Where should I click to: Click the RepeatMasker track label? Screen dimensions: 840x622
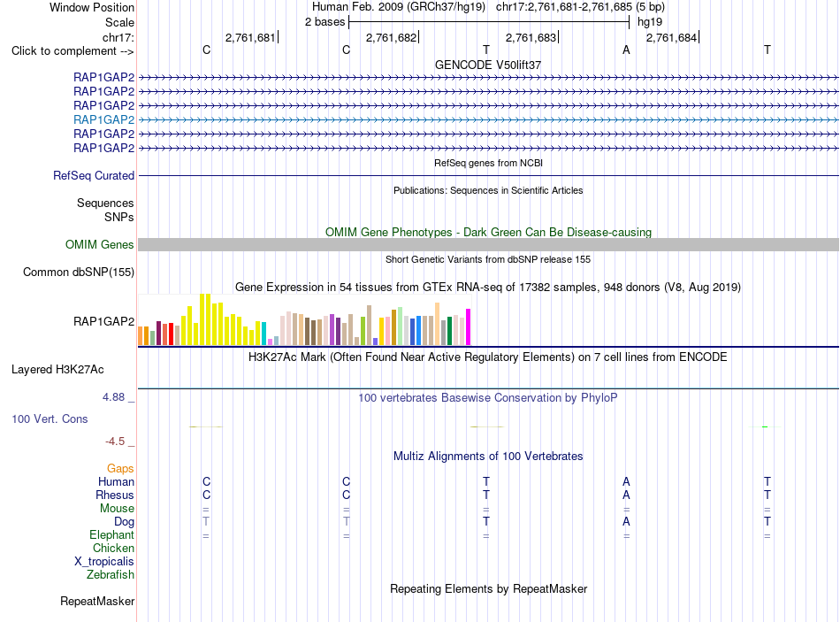[x=97, y=601]
